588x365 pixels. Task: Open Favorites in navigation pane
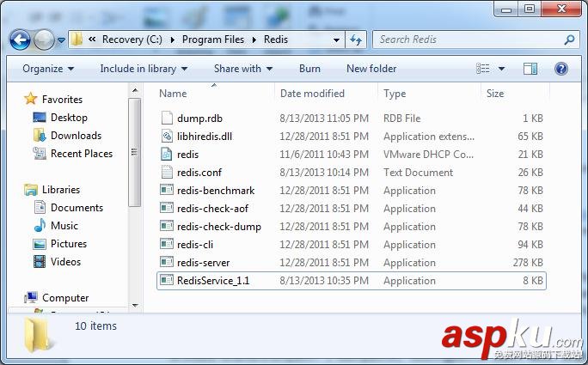[x=62, y=100]
